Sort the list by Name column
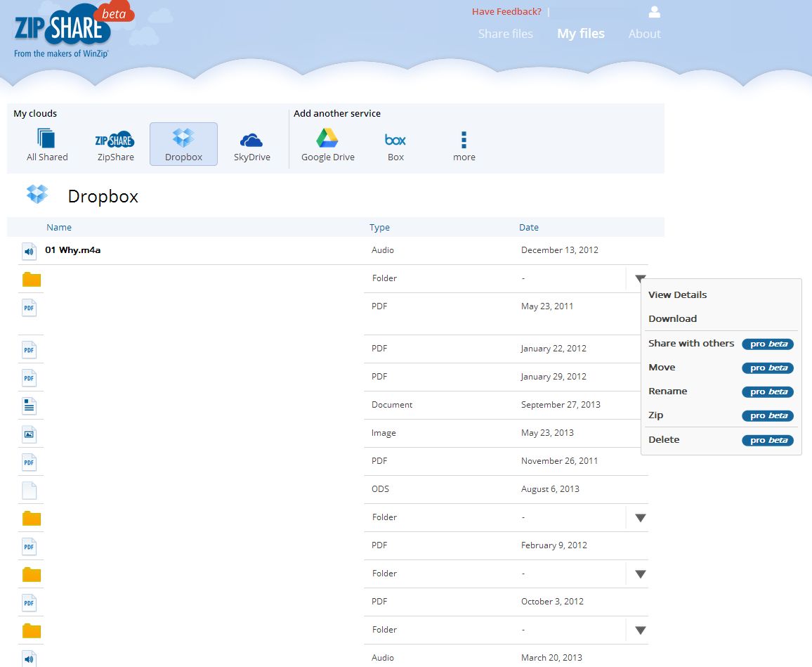Viewport: 812px width, 667px height. (x=59, y=227)
